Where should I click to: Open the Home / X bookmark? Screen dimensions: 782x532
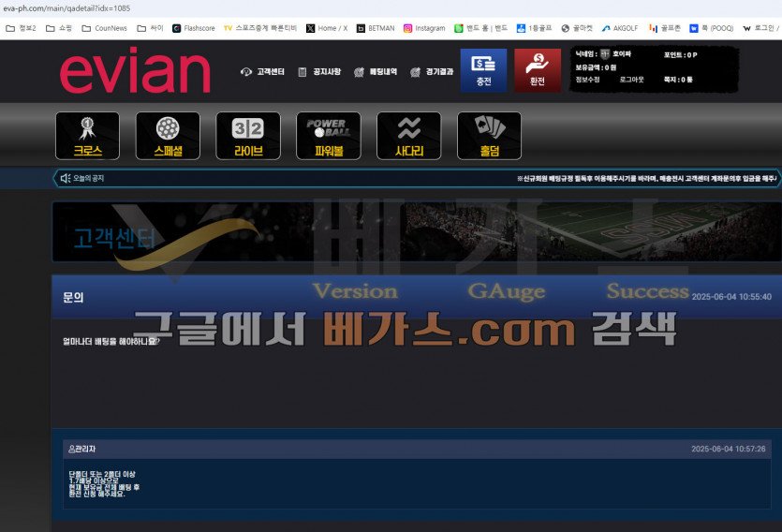(x=327, y=28)
